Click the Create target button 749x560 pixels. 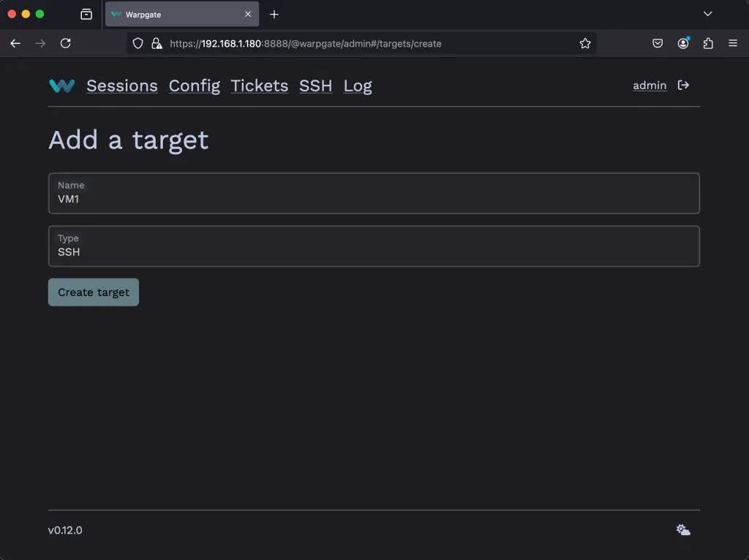[93, 292]
